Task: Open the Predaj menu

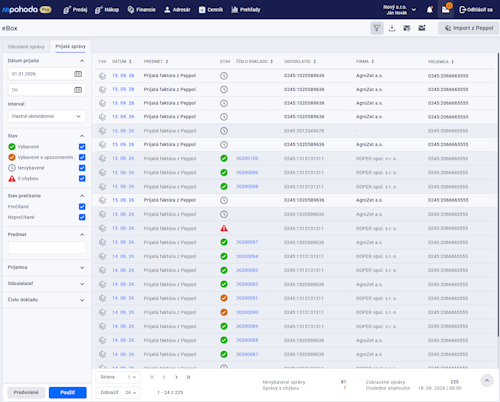Action: [75, 10]
